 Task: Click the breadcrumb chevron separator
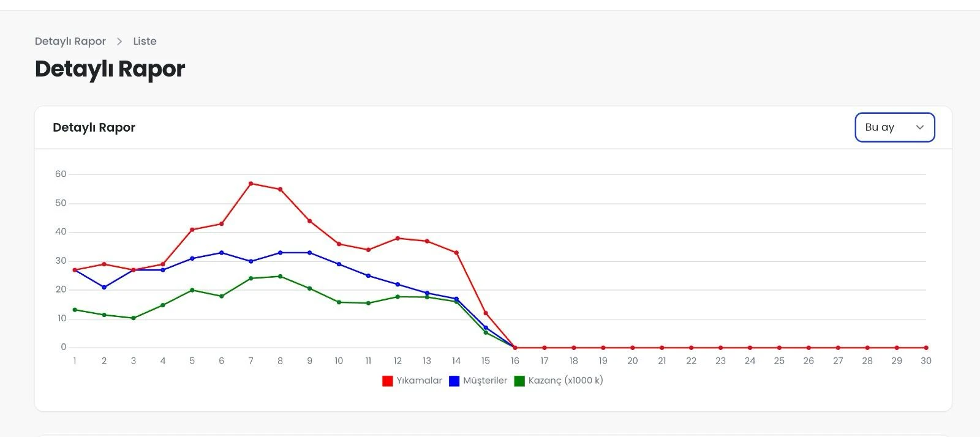coord(119,41)
